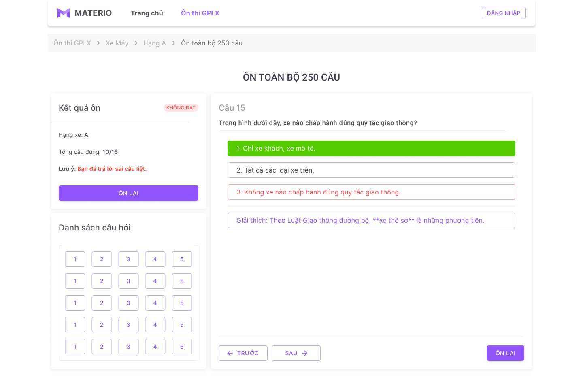Click the chevron after the Xe Máy breadcrumb

(x=136, y=43)
